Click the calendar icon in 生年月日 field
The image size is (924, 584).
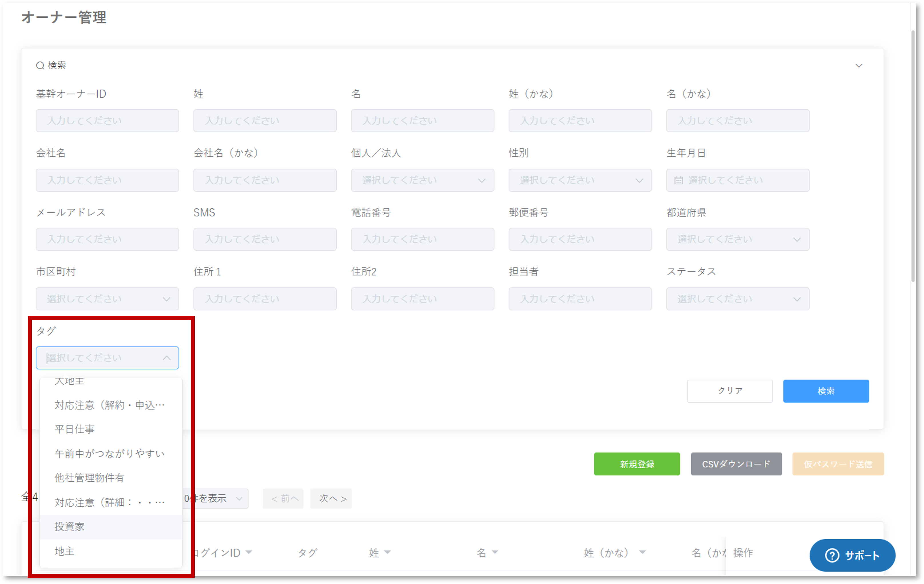click(678, 180)
